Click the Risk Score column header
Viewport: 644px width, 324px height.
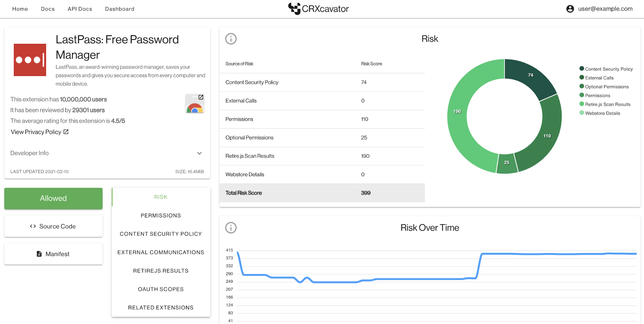pos(371,64)
